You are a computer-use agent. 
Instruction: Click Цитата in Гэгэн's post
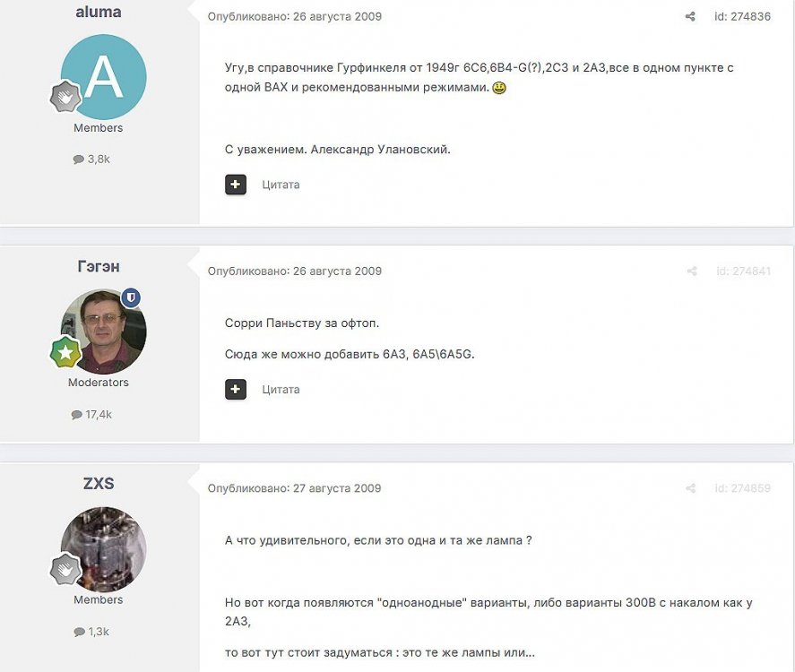(281, 389)
